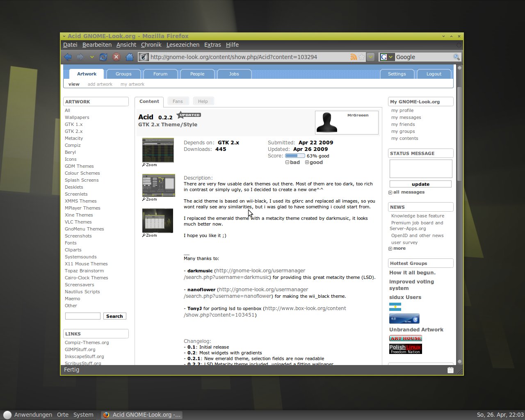The image size is (525, 420).
Task: Open the first Acid screenshot thumbnail
Action: click(158, 150)
